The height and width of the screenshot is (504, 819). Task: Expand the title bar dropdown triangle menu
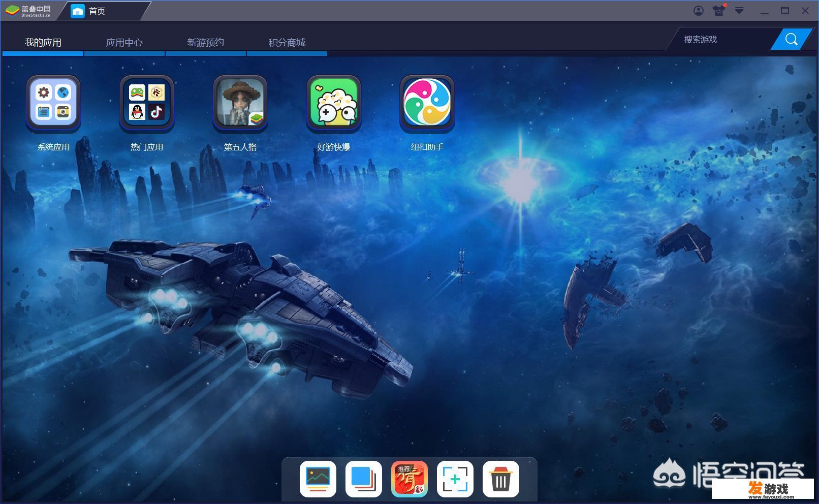click(739, 11)
